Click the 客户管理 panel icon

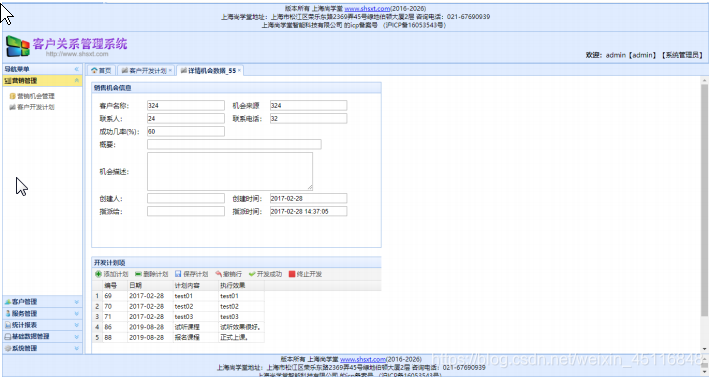8,302
